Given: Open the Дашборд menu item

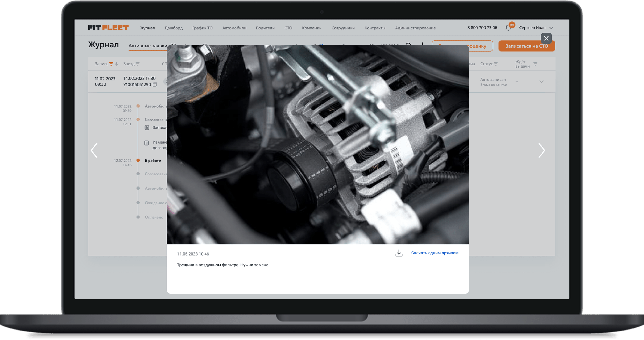Looking at the screenshot, I should [174, 28].
